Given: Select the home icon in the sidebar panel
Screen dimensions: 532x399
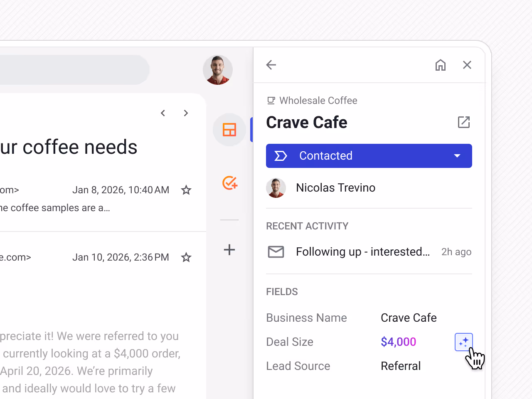Looking at the screenshot, I should [x=441, y=65].
